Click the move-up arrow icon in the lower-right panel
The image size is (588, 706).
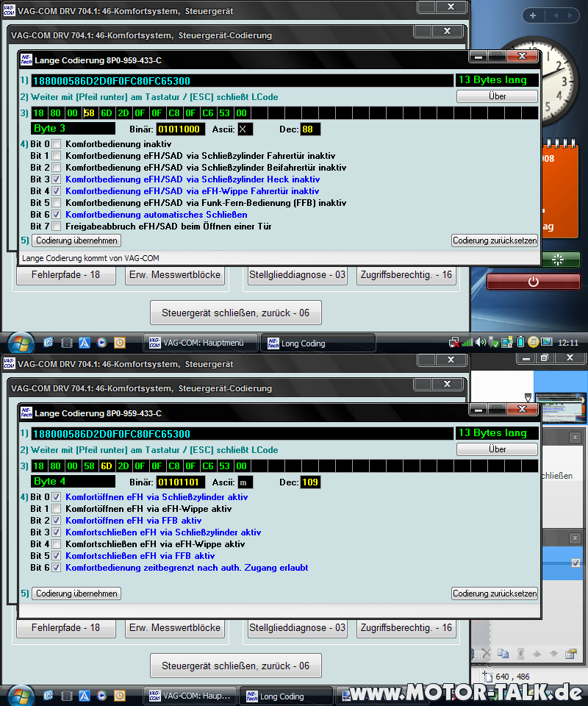point(537,654)
